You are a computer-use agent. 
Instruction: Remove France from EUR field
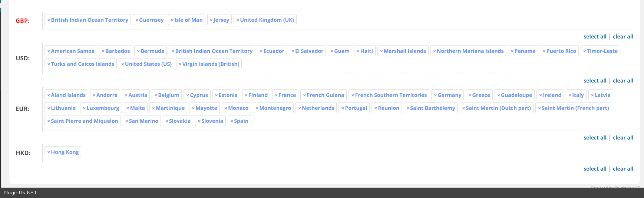[276, 95]
